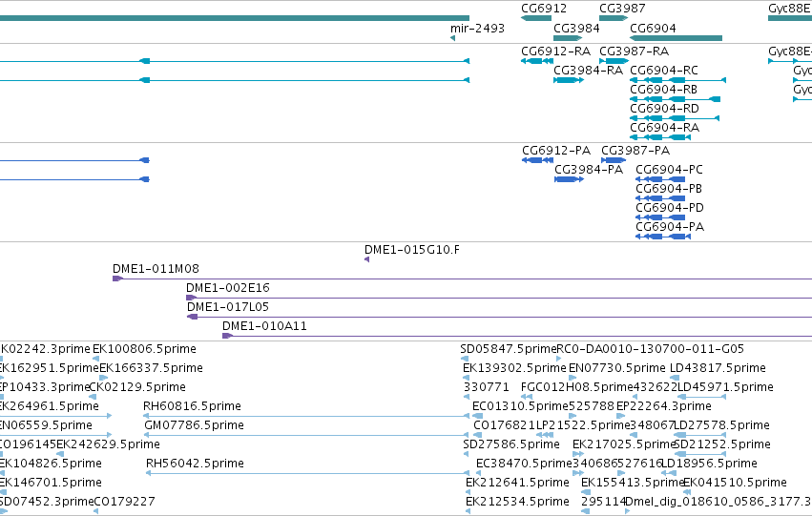Open the 330771 EST label
Image resolution: width=812 pixels, height=516 pixels.
pyautogui.click(x=487, y=387)
